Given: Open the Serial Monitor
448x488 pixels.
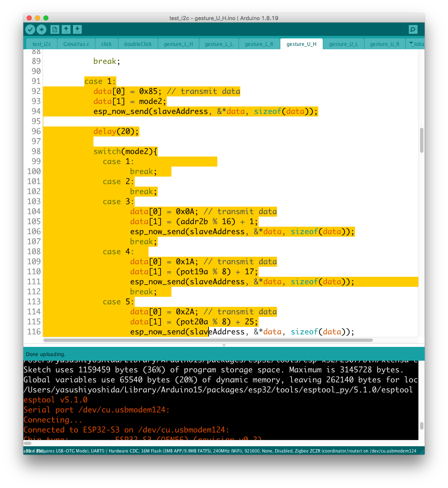Looking at the screenshot, I should point(413,29).
